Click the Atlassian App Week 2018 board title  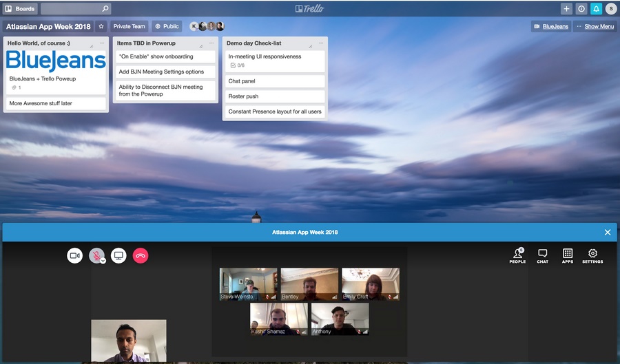click(48, 26)
